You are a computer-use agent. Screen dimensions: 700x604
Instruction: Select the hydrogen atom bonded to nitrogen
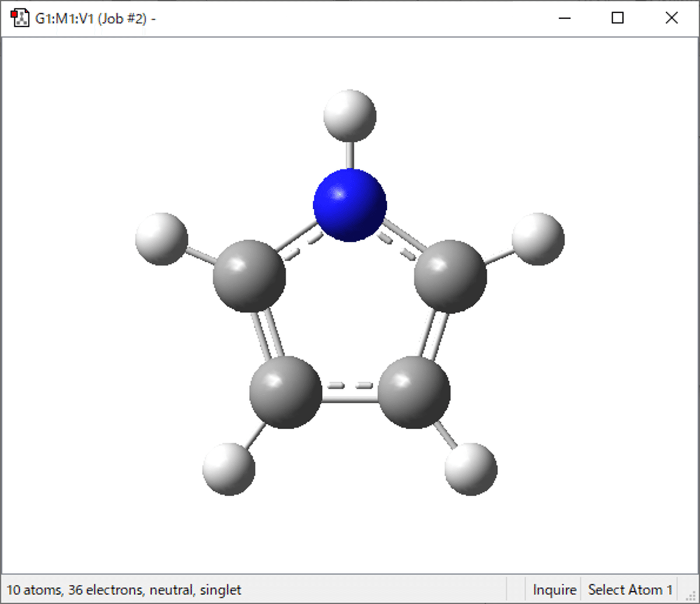tap(350, 115)
